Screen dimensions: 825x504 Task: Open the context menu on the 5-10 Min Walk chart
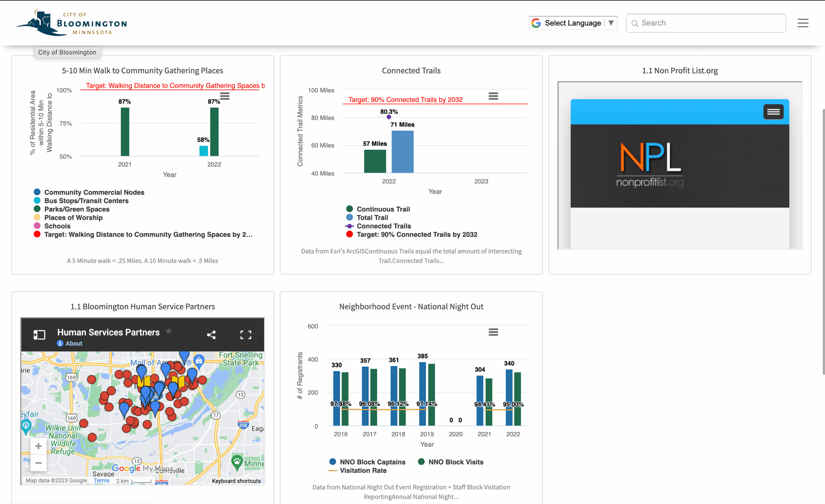(x=225, y=96)
